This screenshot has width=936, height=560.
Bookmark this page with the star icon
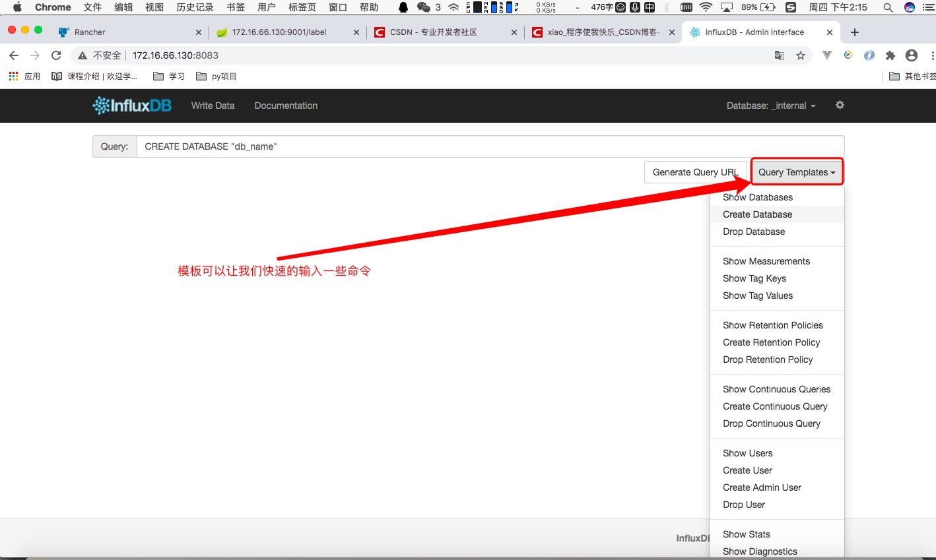coord(801,55)
